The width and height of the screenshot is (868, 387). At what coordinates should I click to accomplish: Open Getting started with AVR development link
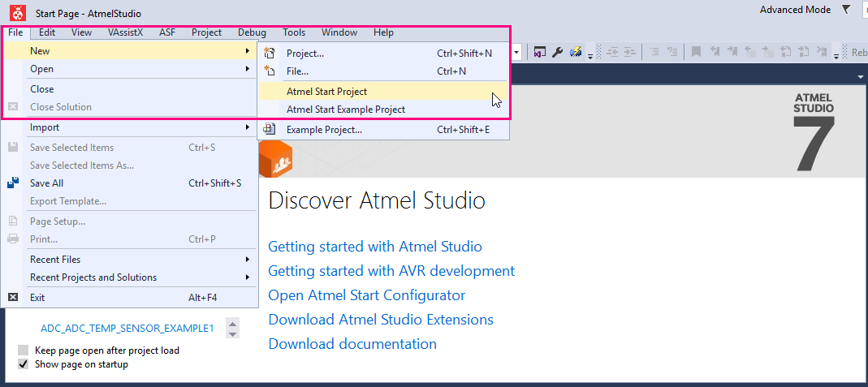(391, 271)
